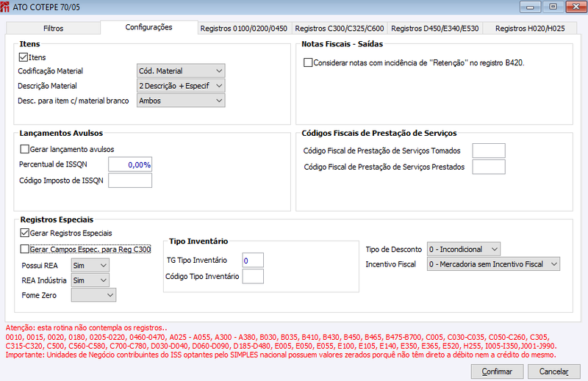Click the Fome Zero label
The image size is (588, 381).
tap(39, 295)
